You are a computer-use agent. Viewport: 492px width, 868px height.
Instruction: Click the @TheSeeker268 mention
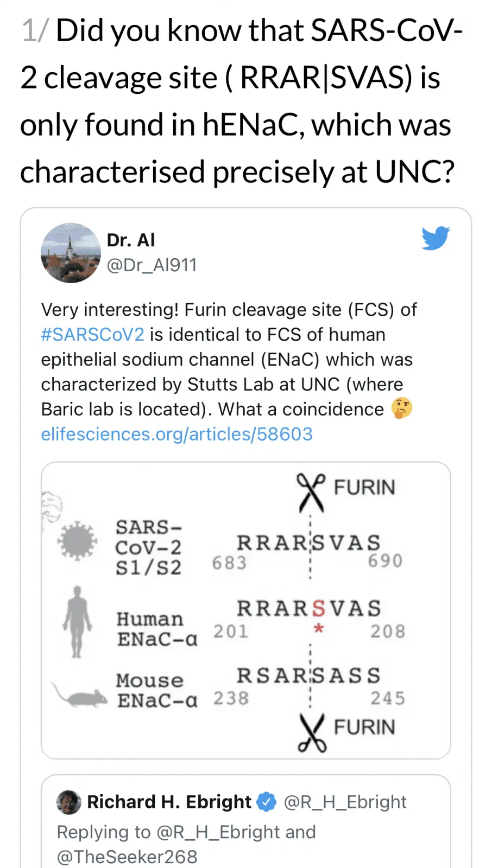[x=127, y=857]
